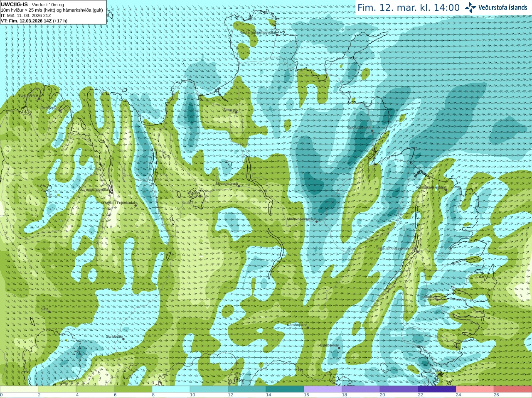The height and width of the screenshot is (398, 532).
Task: Click the 18–20 m/s legend color swatch
Action: pos(361,389)
